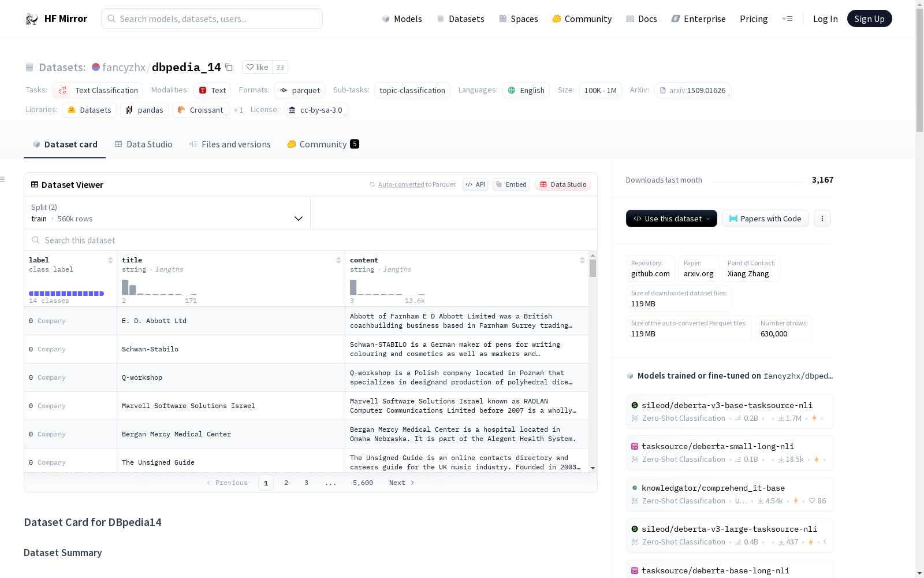Click the cc-by-sa-3.0 license icon
Screen dimensions: 924x578
[292, 110]
